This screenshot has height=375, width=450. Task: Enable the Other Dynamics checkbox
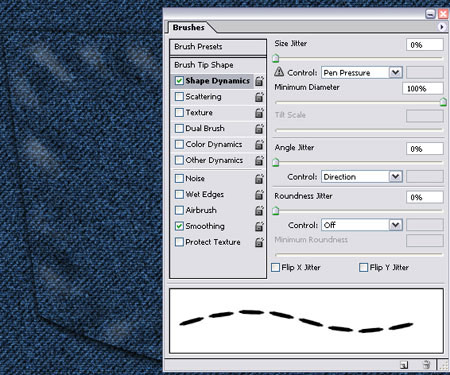tap(179, 160)
